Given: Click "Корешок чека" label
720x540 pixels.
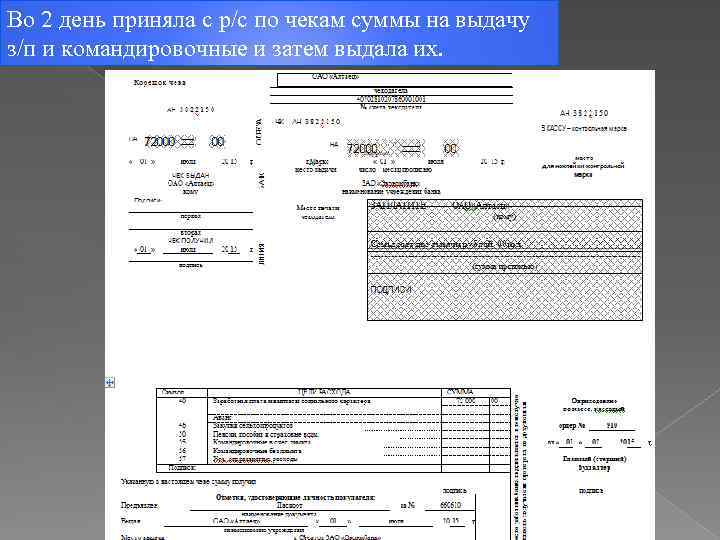Looking at the screenshot, I should 159,83.
